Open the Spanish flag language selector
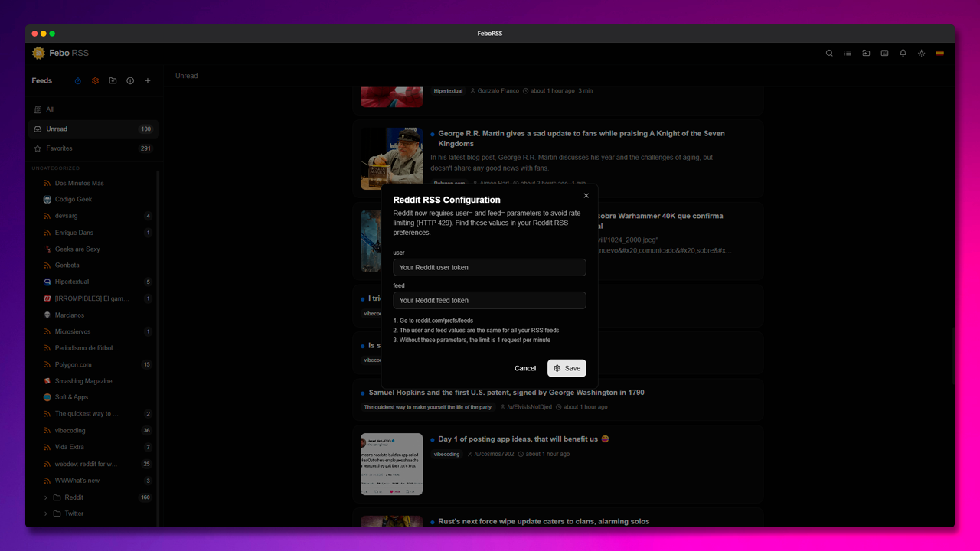Image resolution: width=980 pixels, height=551 pixels. pos(939,53)
